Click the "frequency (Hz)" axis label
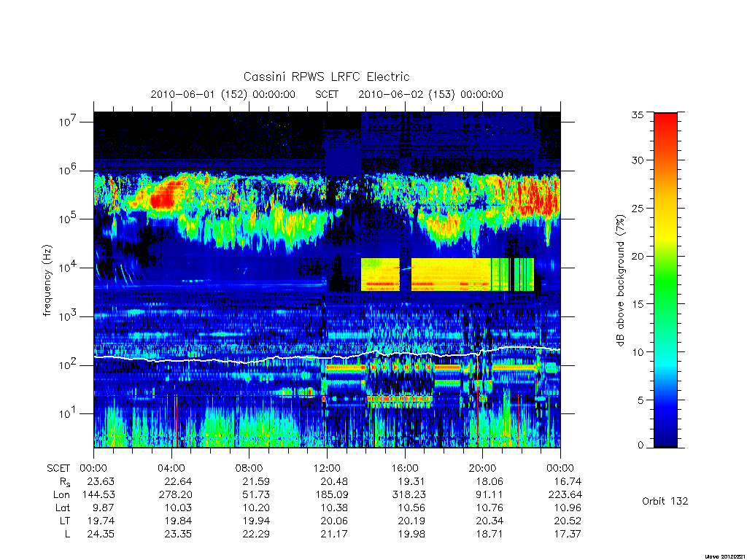 [x=47, y=281]
